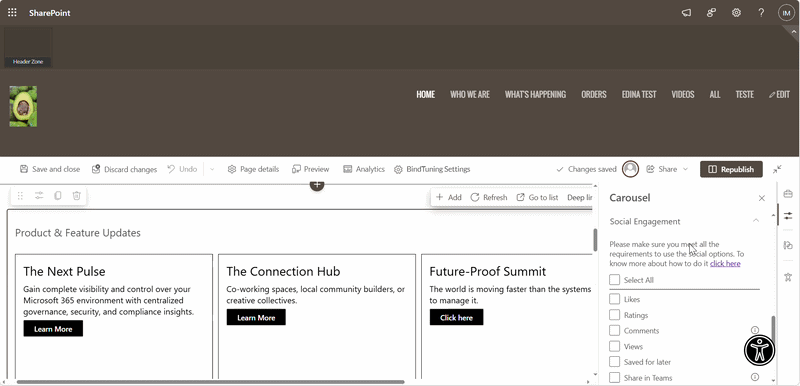Open the megaphone announcements icon in the header
Image resolution: width=800 pixels, height=386 pixels.
(686, 13)
